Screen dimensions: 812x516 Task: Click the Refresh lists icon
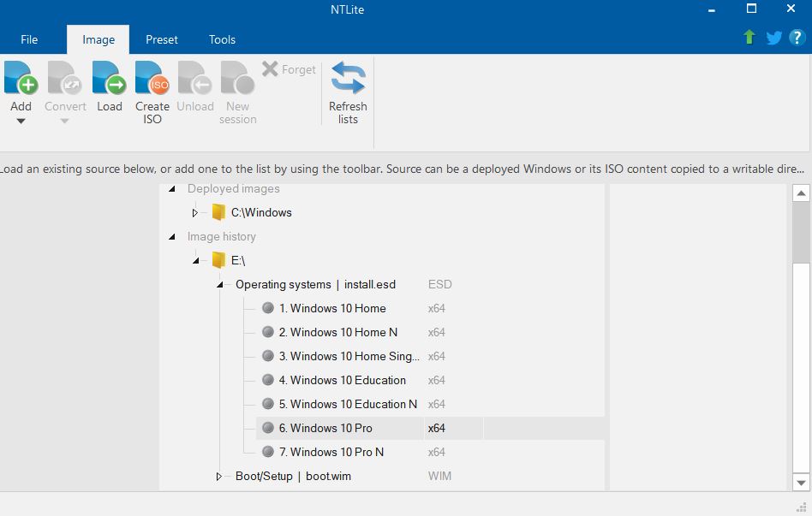[x=348, y=78]
